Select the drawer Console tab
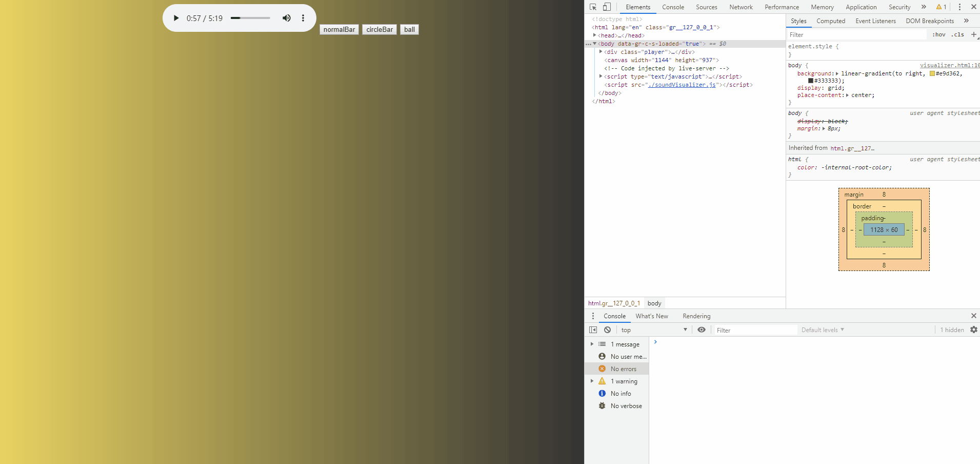The height and width of the screenshot is (464, 980). click(614, 316)
